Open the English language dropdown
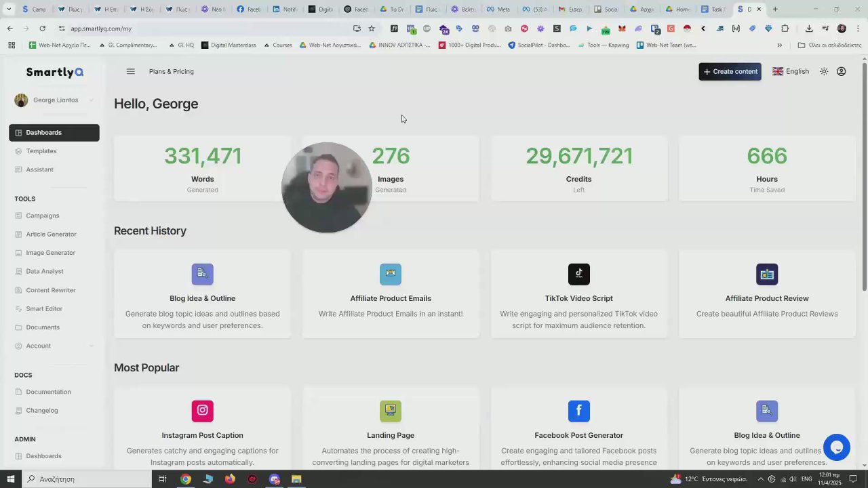The width and height of the screenshot is (868, 488). point(791,71)
